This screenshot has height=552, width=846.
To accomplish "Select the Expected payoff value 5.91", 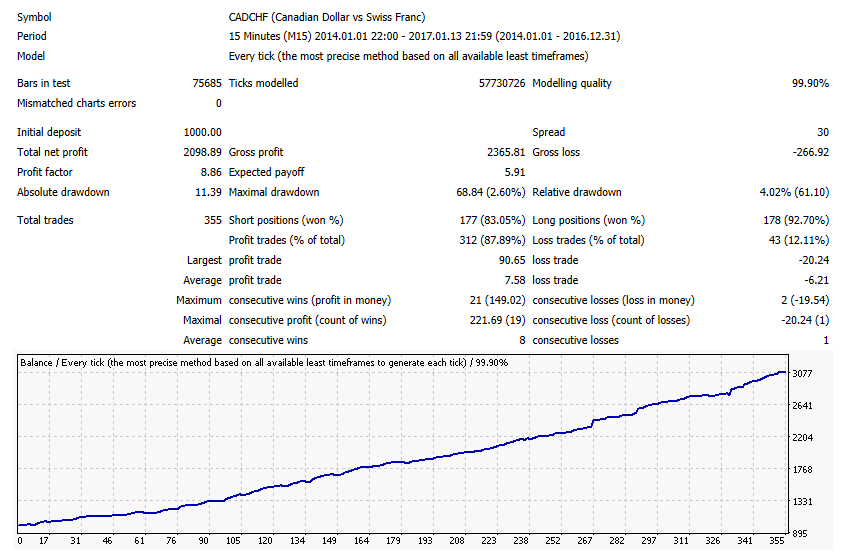I will pyautogui.click(x=515, y=172).
